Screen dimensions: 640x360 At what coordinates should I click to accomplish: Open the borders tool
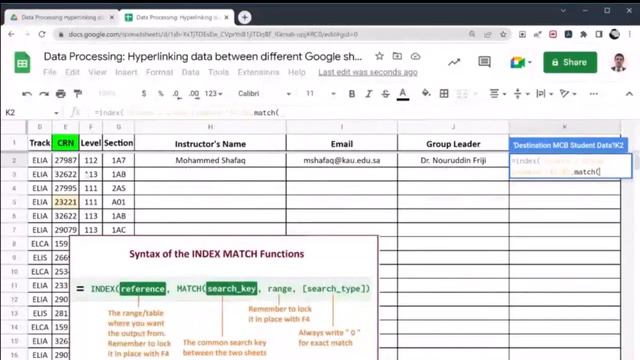click(x=444, y=94)
